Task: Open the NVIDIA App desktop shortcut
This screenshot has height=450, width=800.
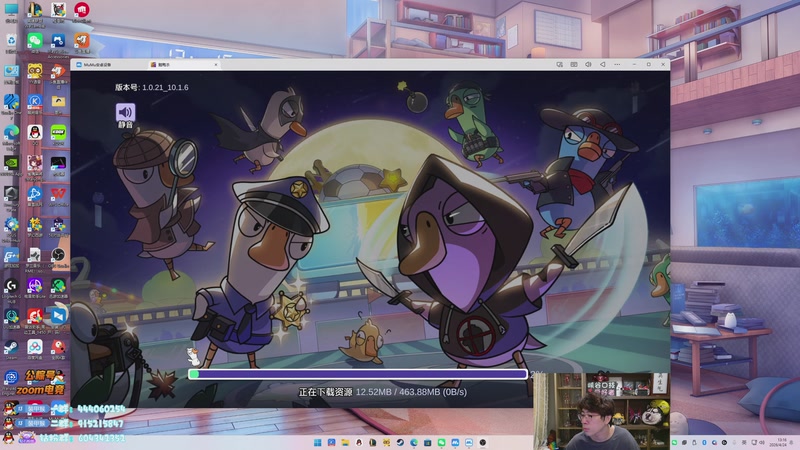Action: [x=11, y=166]
